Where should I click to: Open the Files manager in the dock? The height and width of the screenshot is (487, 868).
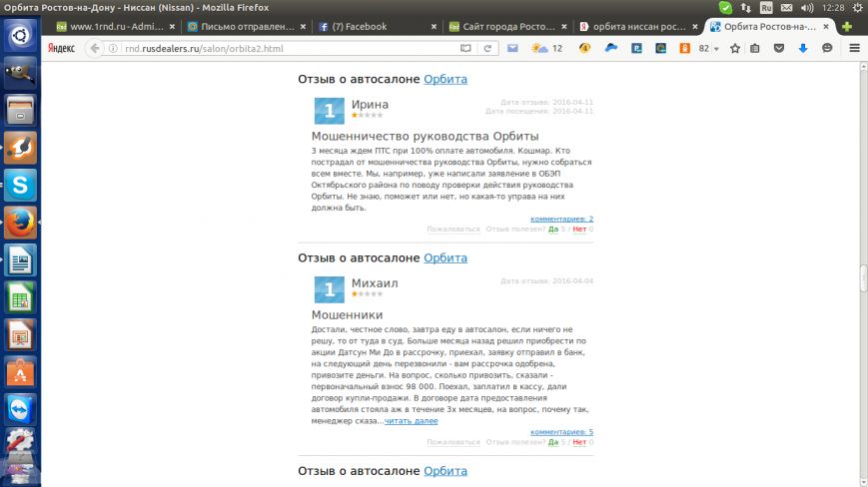tap(20, 110)
